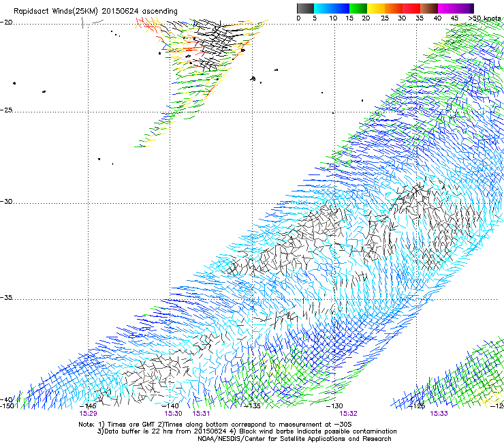Click the '-135' longitude axis label
Viewport: 504px width, 443px height.
[252, 406]
